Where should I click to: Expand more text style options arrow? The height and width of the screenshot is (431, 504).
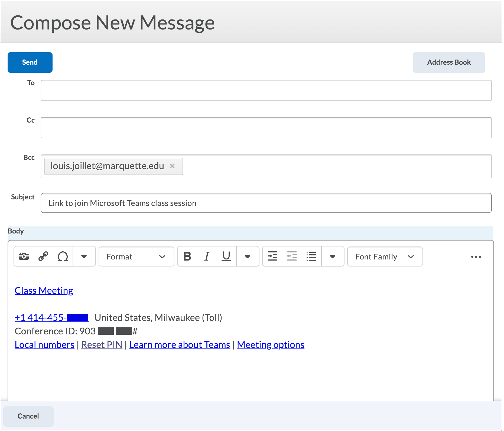tap(248, 256)
